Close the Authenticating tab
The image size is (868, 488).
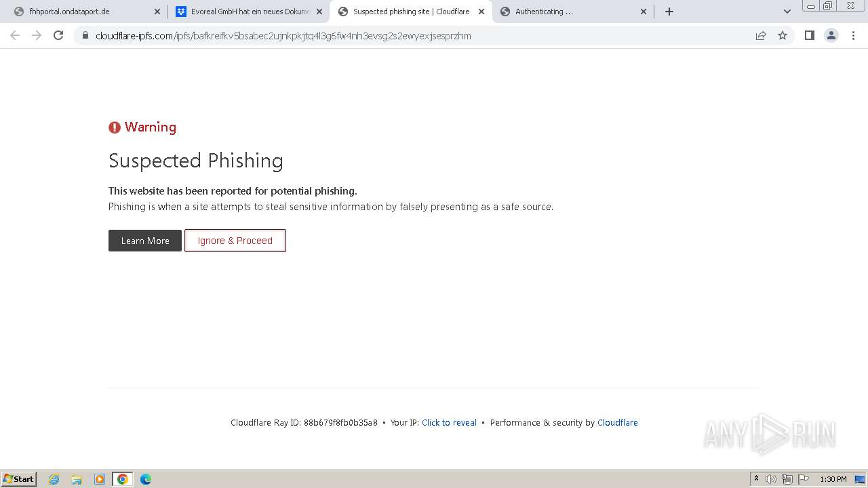pos(644,12)
